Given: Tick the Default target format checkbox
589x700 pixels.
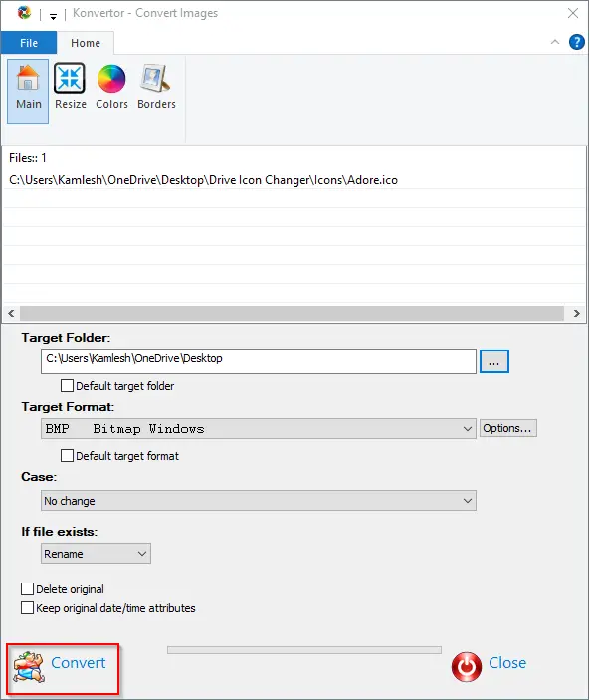Looking at the screenshot, I should [x=67, y=455].
